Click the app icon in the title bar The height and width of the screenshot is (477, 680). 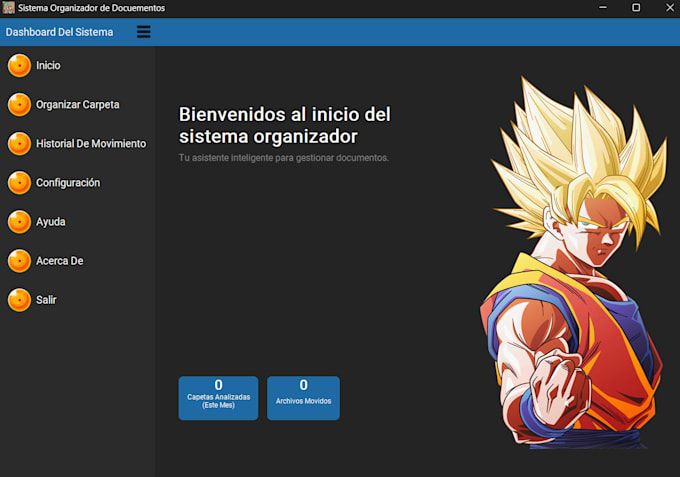pos(8,7)
